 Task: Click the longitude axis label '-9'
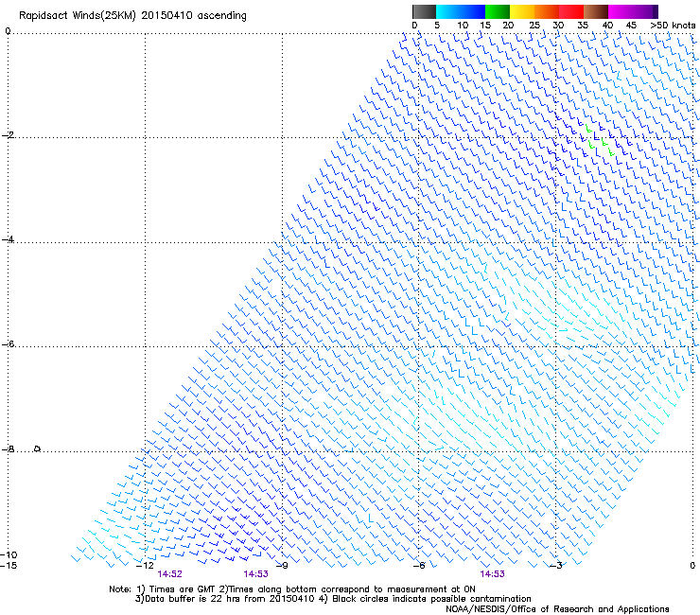click(x=282, y=566)
